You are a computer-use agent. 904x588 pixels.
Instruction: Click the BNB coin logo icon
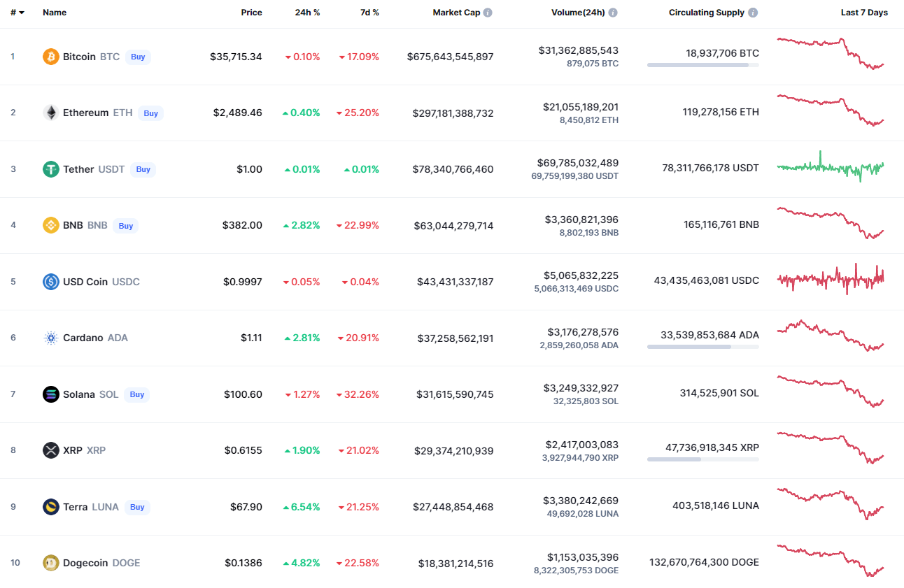click(x=51, y=225)
